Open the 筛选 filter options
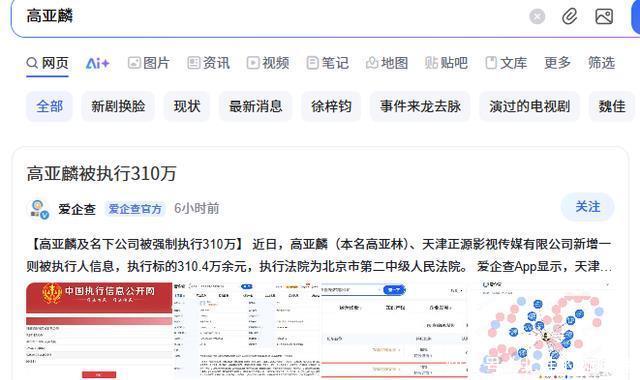 [601, 63]
